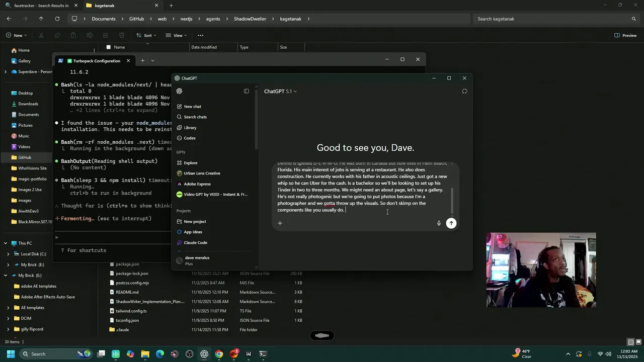Click the ChatGPT logo icon in the sidebar

(180, 91)
